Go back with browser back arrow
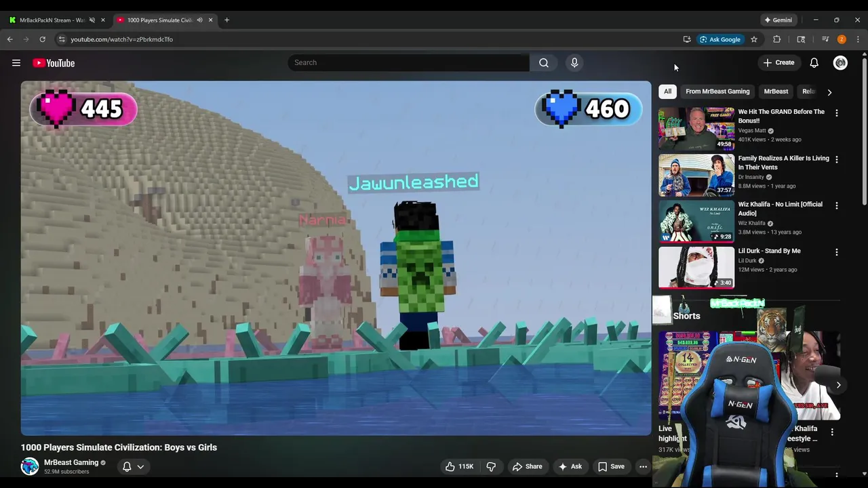Screen dimensions: 868x488 coord(10,39)
